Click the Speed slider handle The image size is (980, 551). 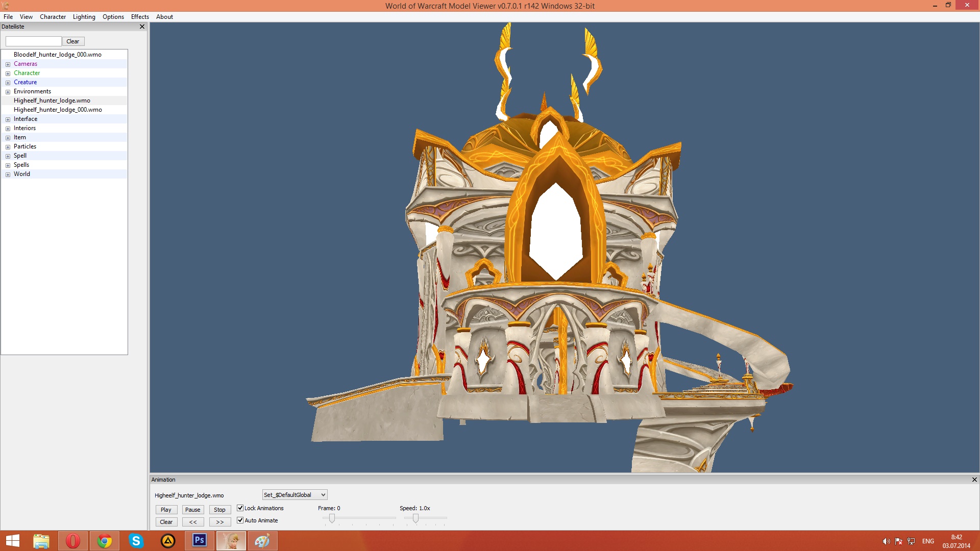coord(415,518)
